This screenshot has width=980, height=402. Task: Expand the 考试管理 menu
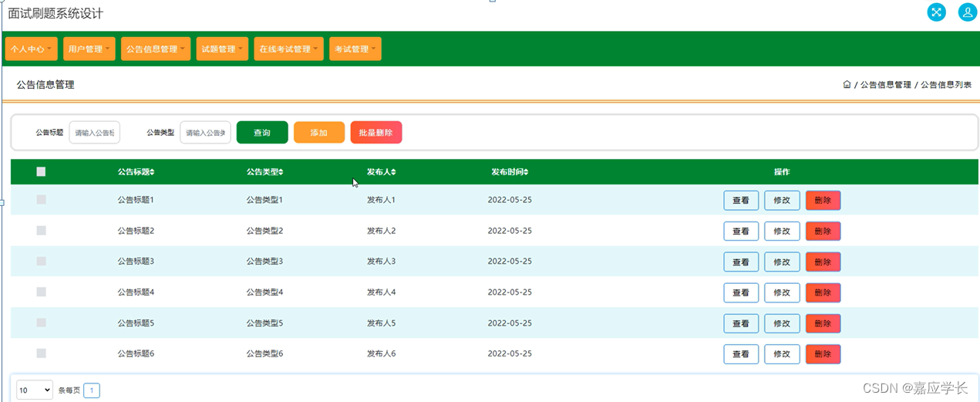(355, 49)
